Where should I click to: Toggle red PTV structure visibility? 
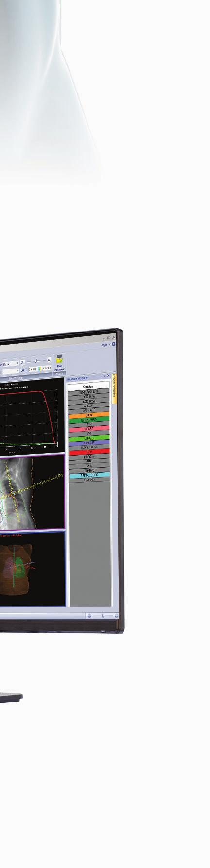click(89, 452)
